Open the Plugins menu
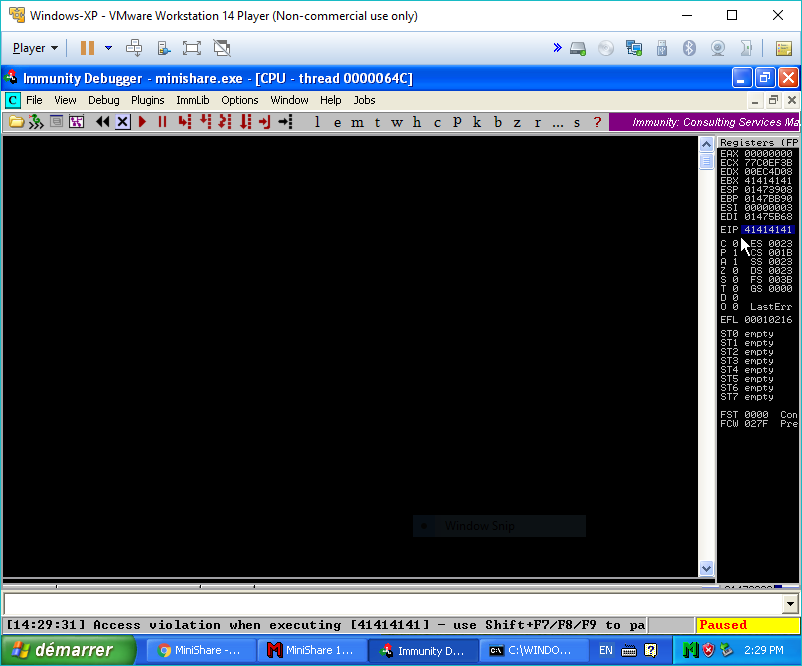This screenshot has height=666, width=802. point(148,100)
